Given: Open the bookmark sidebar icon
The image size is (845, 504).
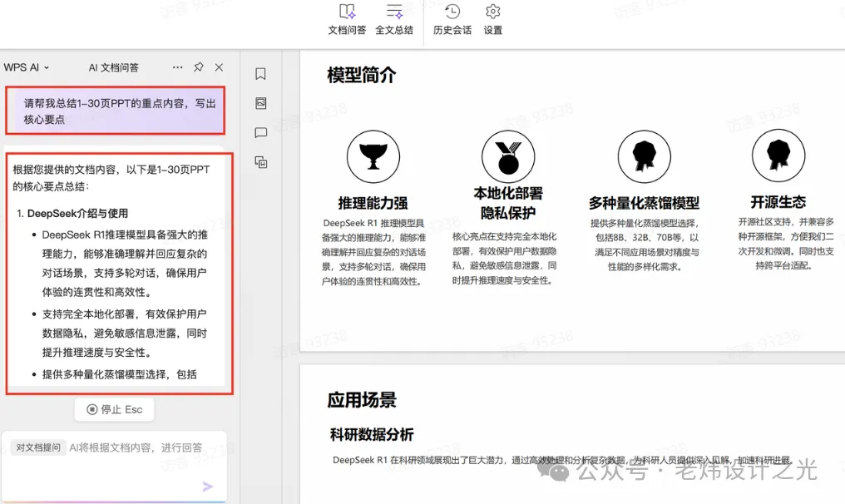Looking at the screenshot, I should [x=261, y=74].
